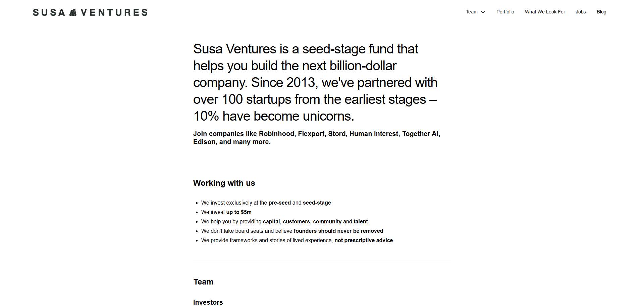Click the animal emblem in the site logo
The height and width of the screenshot is (306, 644).
[73, 12]
